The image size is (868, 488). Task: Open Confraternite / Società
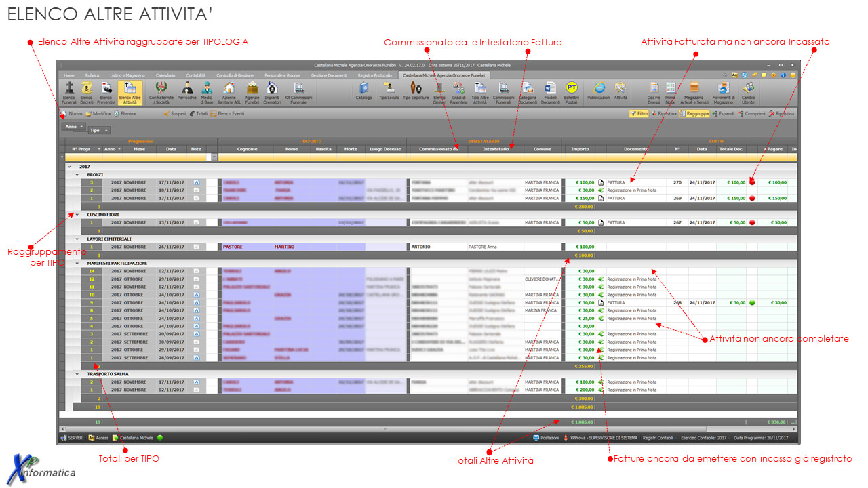tap(161, 93)
